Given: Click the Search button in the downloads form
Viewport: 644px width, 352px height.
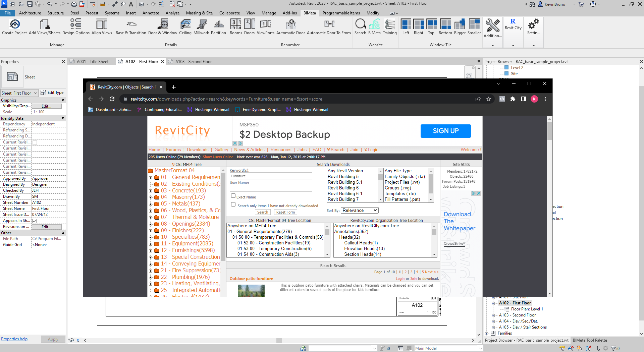Looking at the screenshot, I should [263, 212].
